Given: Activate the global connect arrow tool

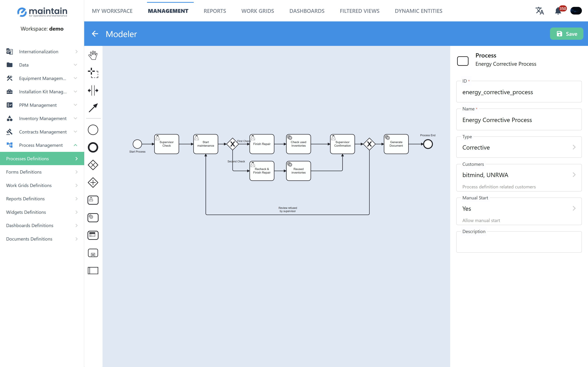Looking at the screenshot, I should (93, 108).
